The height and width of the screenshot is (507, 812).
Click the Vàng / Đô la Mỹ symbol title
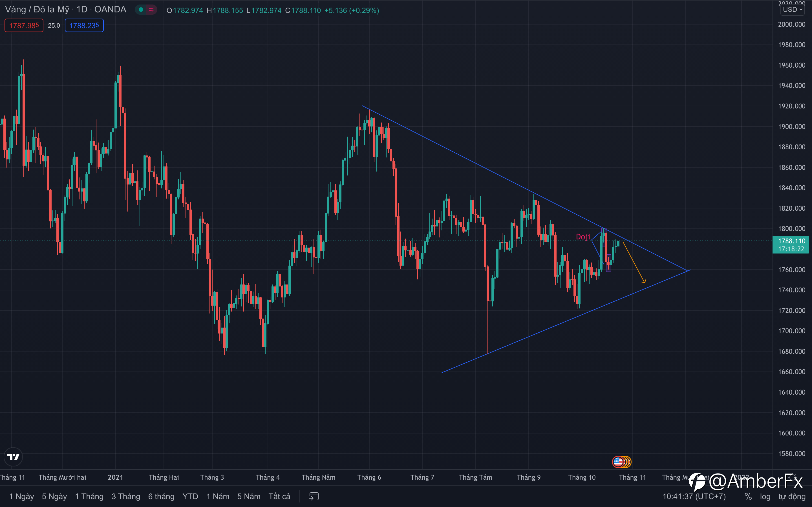pyautogui.click(x=37, y=9)
